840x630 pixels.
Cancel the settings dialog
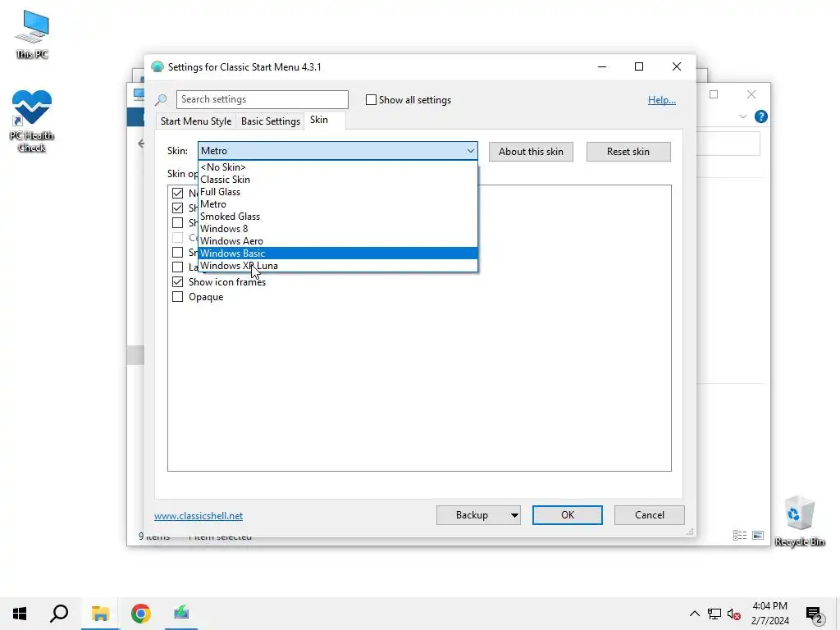click(x=650, y=515)
